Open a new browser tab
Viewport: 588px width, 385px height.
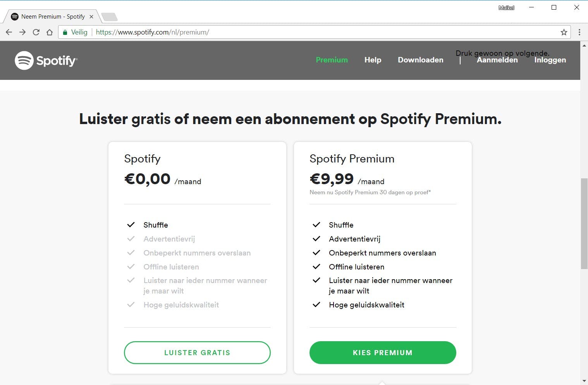click(109, 17)
